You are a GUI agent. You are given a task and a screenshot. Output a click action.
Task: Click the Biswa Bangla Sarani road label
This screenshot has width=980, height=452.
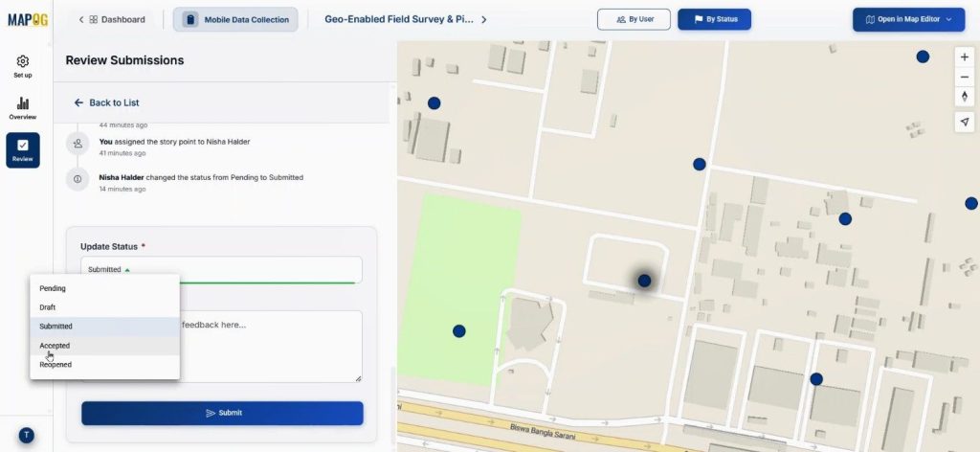(542, 432)
